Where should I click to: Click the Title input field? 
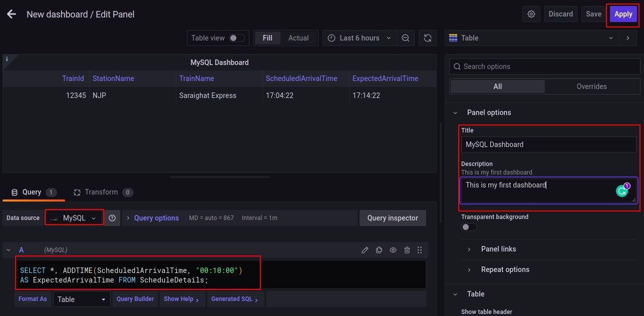(x=549, y=144)
